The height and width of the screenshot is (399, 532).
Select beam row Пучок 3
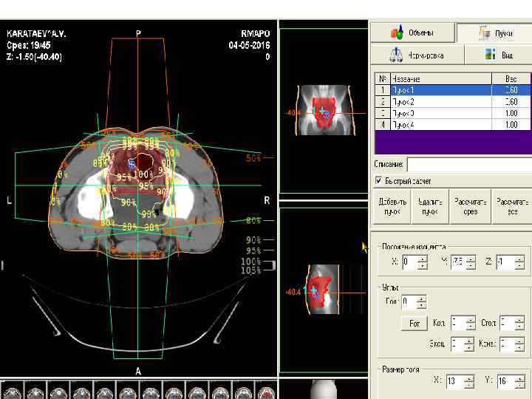coord(453,113)
